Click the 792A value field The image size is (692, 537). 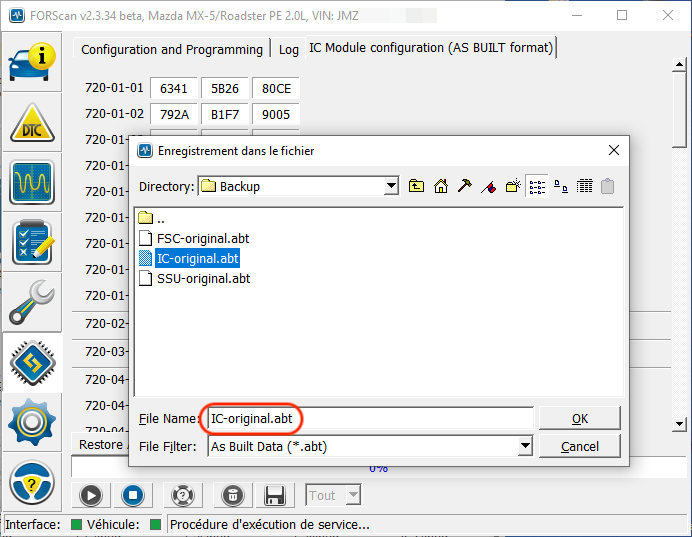(x=174, y=114)
